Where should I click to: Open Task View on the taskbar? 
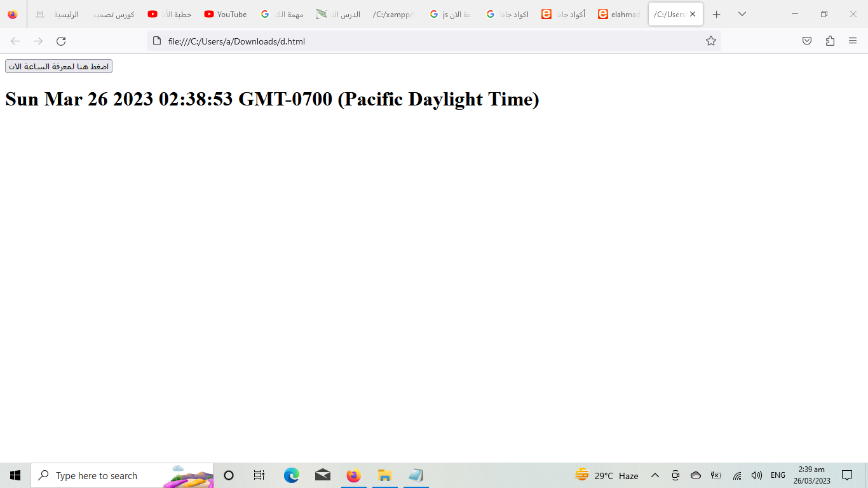(x=259, y=475)
